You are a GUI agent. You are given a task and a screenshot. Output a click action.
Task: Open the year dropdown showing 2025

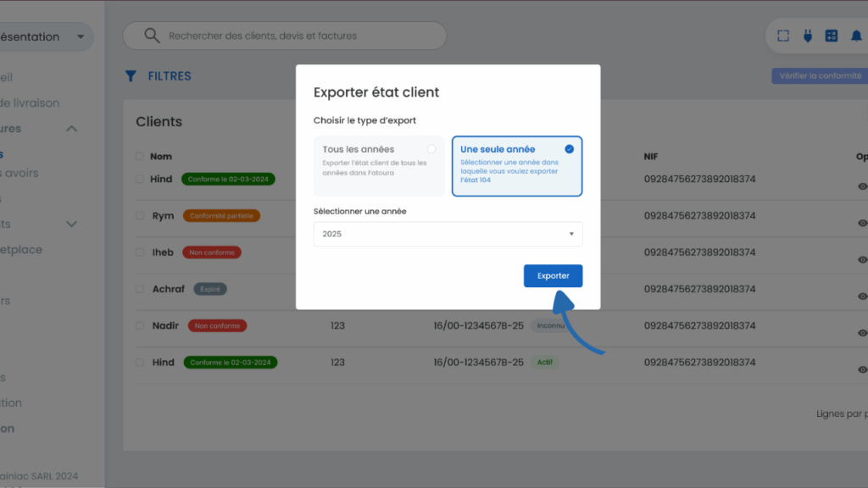coord(448,234)
